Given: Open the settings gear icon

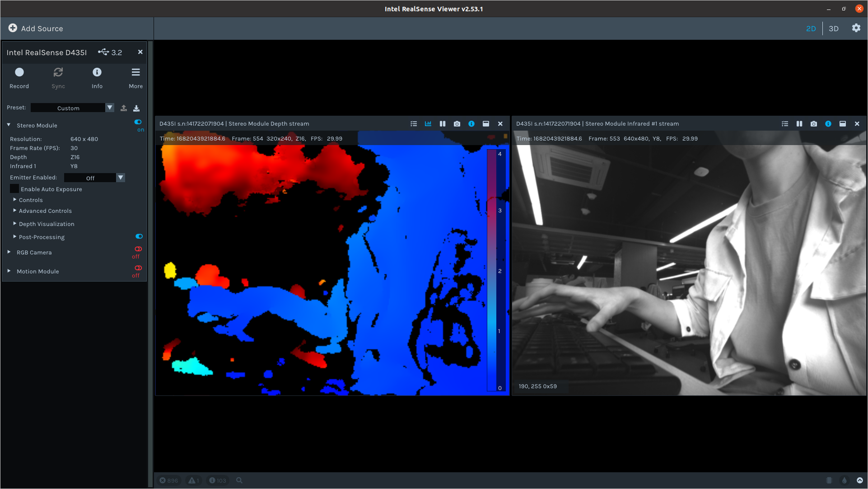Looking at the screenshot, I should pyautogui.click(x=856, y=28).
